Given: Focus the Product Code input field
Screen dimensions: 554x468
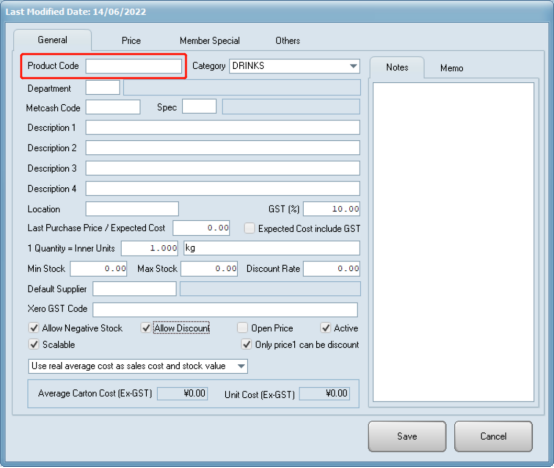Looking at the screenshot, I should (134, 66).
